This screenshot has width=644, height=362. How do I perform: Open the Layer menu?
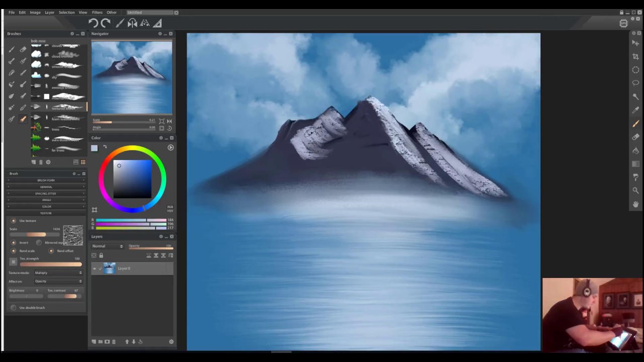[x=49, y=13]
